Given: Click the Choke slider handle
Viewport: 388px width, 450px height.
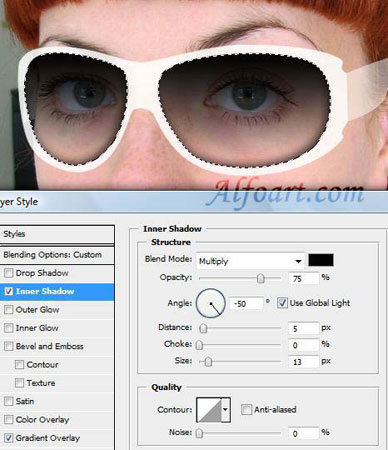Looking at the screenshot, I should click(x=199, y=345).
